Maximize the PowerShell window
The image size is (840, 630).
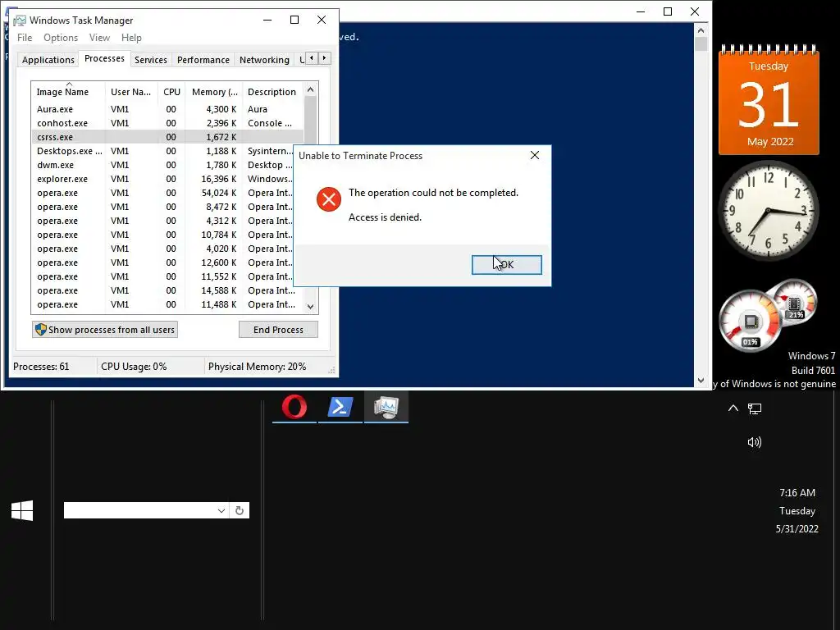[x=668, y=11]
